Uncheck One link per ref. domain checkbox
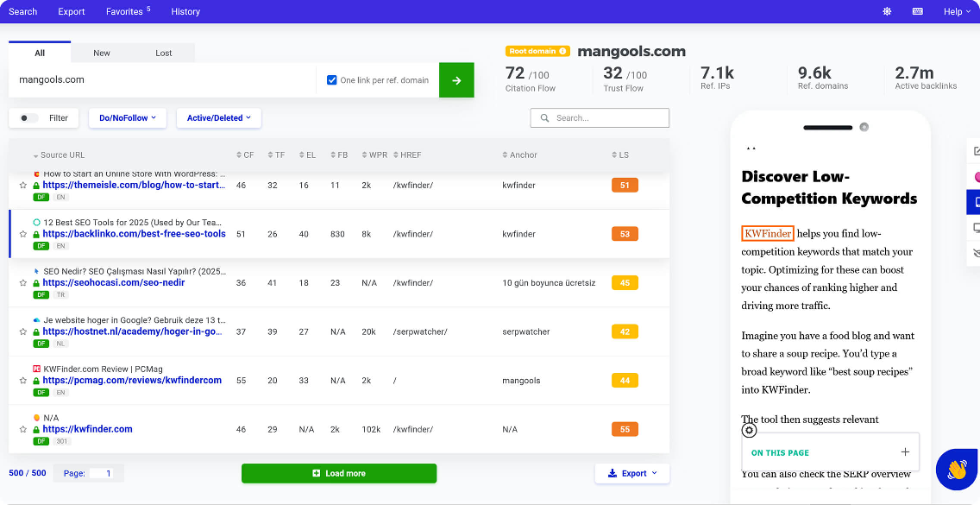The width and height of the screenshot is (980, 505). point(332,80)
